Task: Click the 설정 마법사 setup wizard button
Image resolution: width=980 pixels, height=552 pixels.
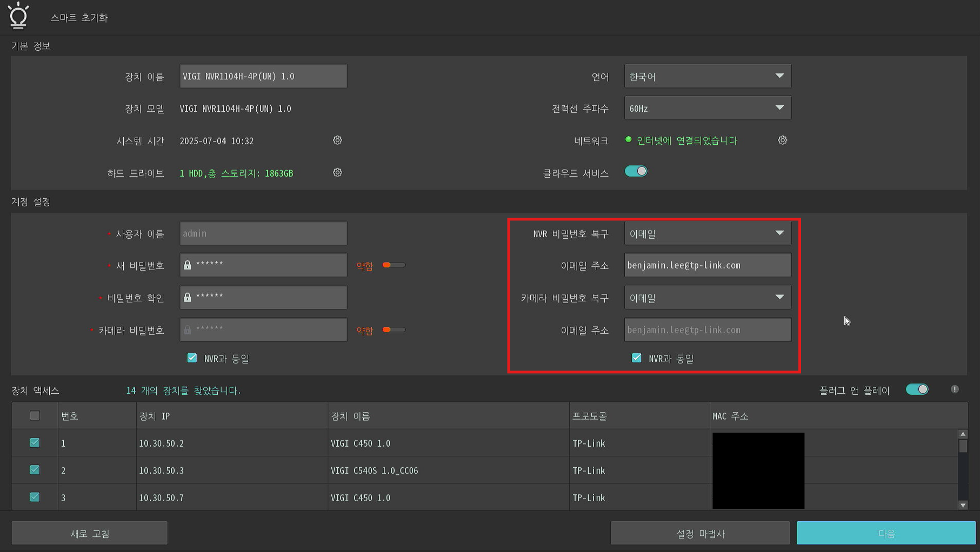Action: (x=700, y=533)
